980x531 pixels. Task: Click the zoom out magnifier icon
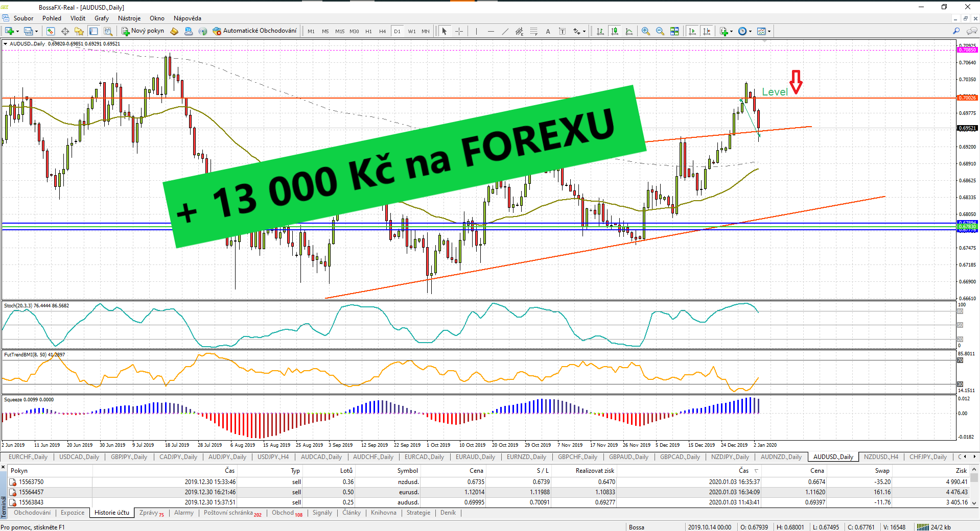tap(660, 31)
